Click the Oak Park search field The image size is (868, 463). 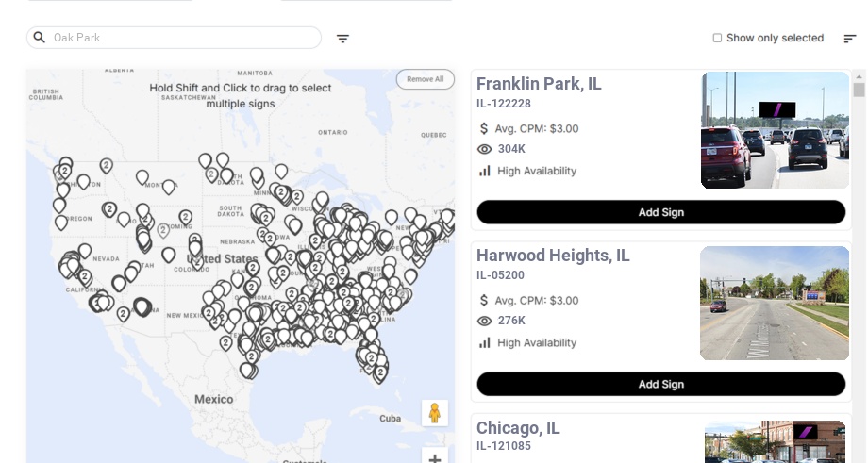[x=179, y=38]
